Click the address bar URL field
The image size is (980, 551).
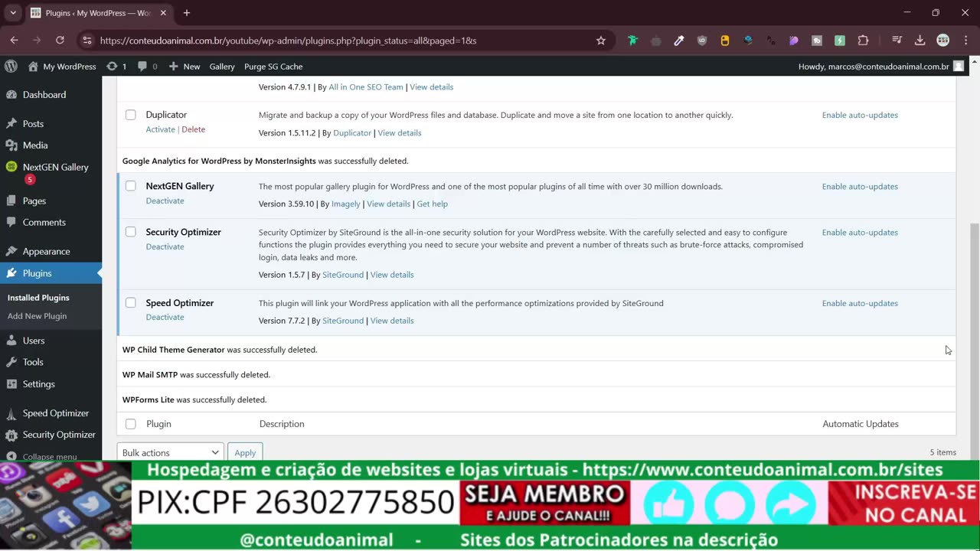[345, 41]
